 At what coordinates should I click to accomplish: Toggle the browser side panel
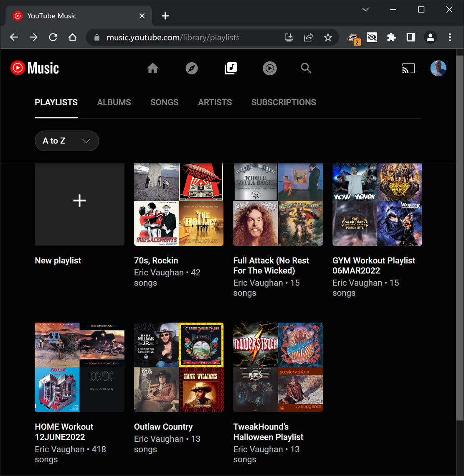pos(411,37)
